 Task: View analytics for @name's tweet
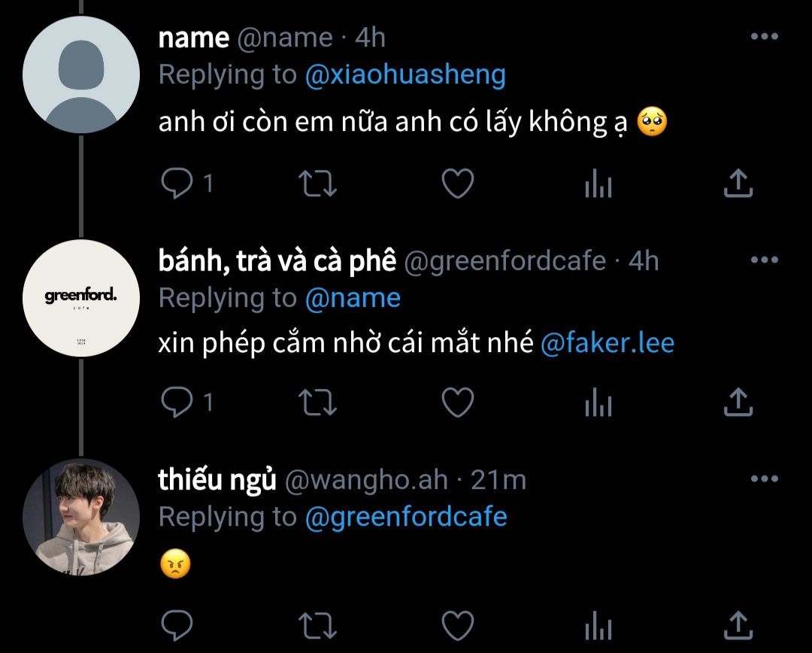[598, 184]
